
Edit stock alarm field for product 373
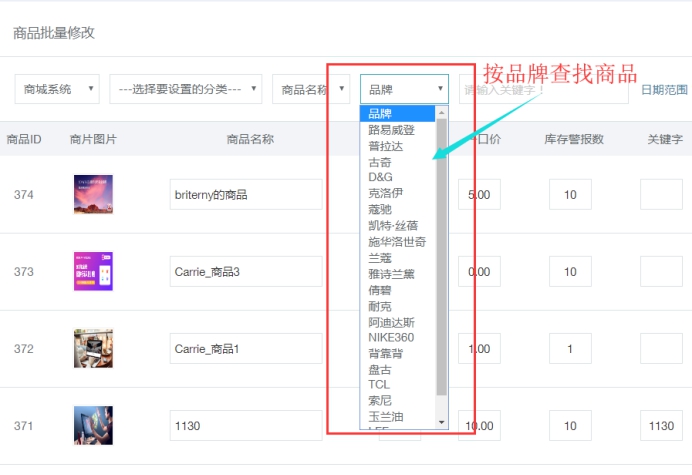coord(570,271)
